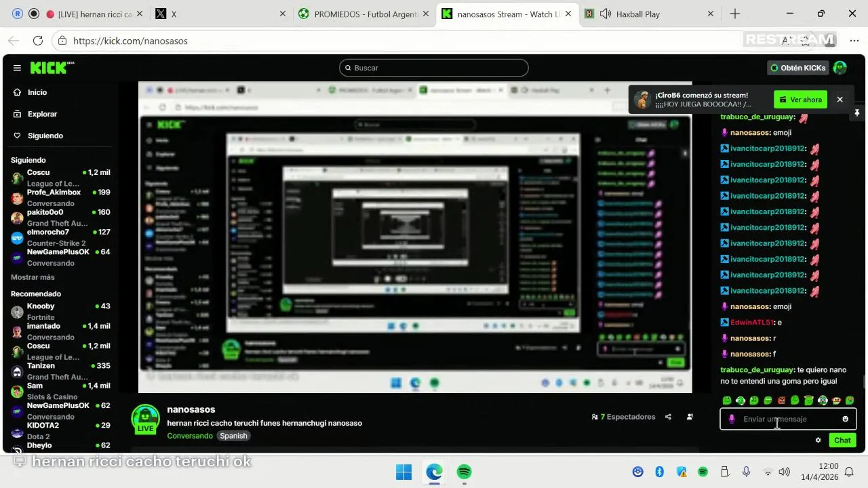Image resolution: width=868 pixels, height=488 pixels.
Task: Click the purple microphone icon in chat input
Action: pos(732,419)
